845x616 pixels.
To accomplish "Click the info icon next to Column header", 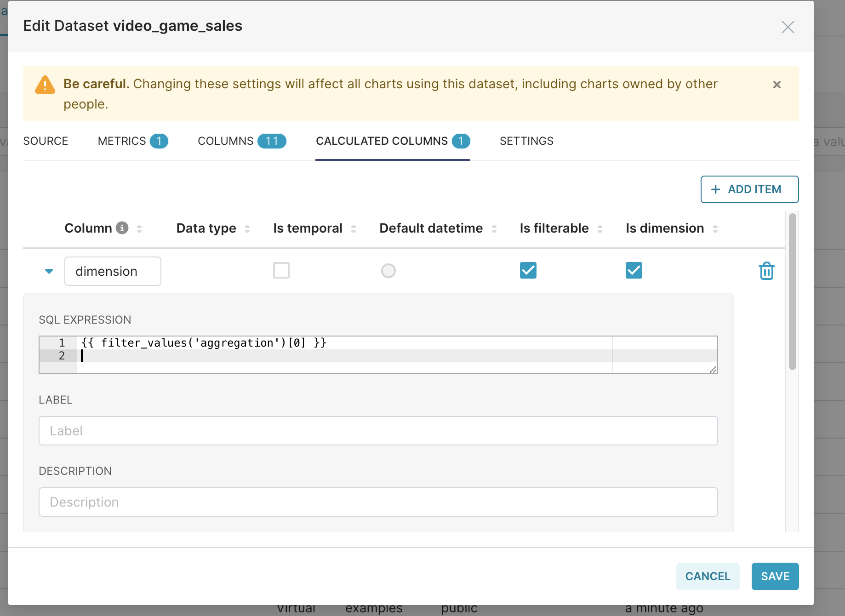I will click(122, 228).
